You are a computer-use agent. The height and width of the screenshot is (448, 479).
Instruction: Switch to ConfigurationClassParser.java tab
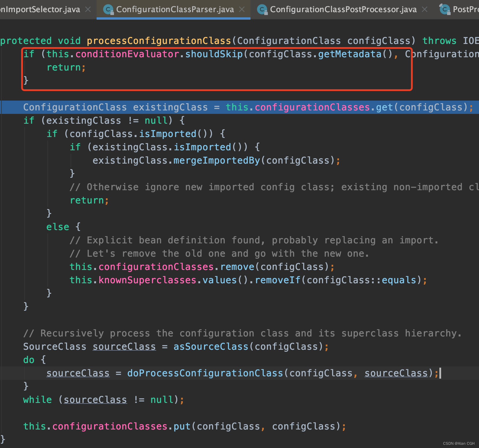point(175,10)
